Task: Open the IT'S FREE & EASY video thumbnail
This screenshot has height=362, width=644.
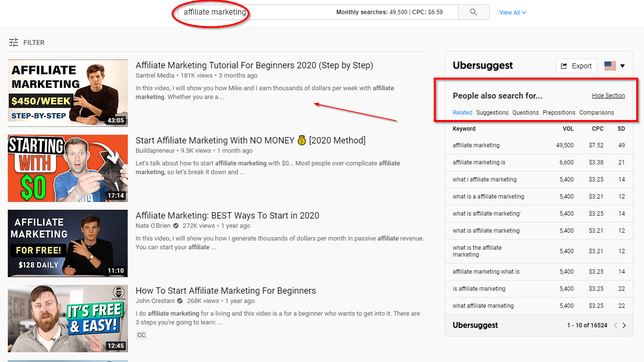Action: [x=68, y=319]
